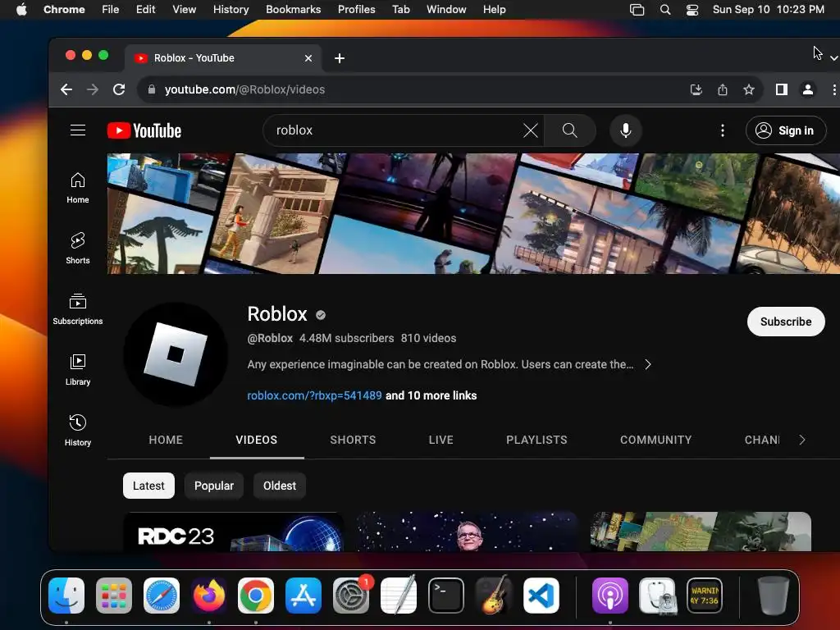Expand the channel description chevron

tap(648, 364)
